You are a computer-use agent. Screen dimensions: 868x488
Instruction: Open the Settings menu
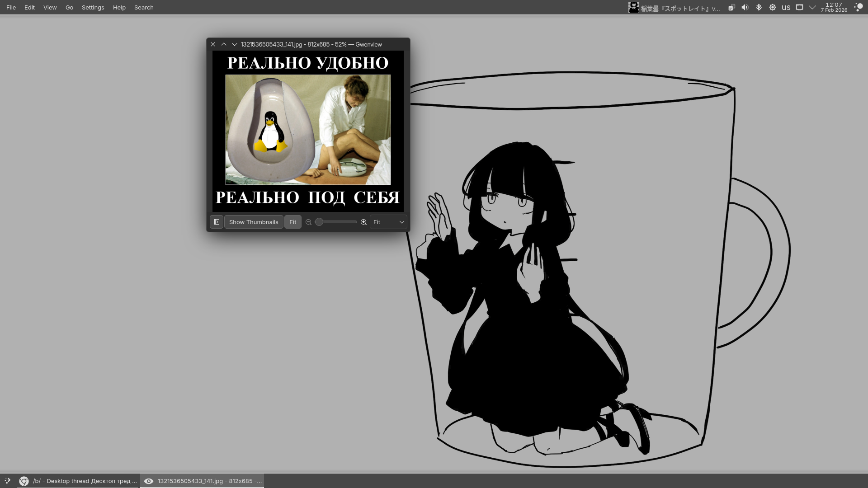click(93, 7)
